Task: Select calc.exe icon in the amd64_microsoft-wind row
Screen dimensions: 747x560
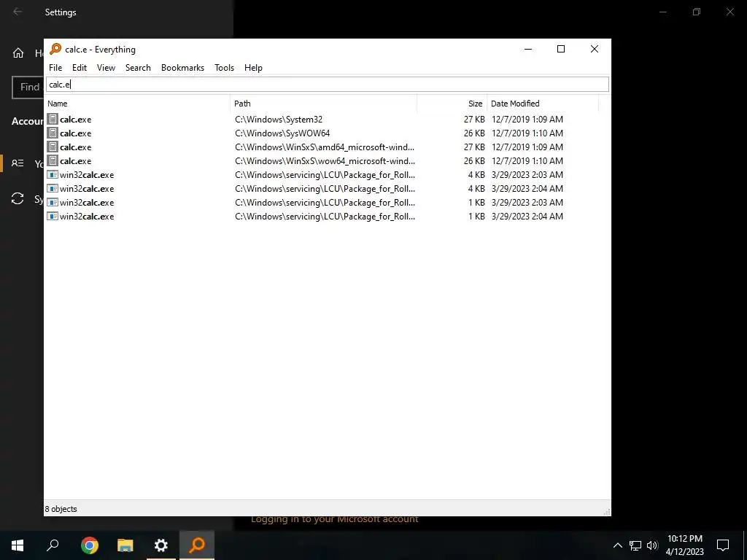Action: (53, 147)
